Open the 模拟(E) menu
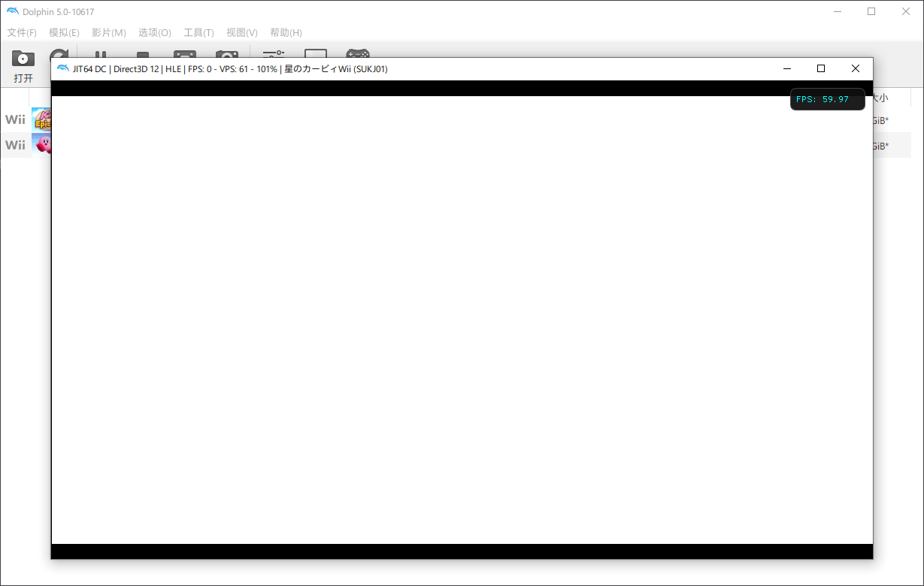924x586 pixels. pyautogui.click(x=64, y=32)
